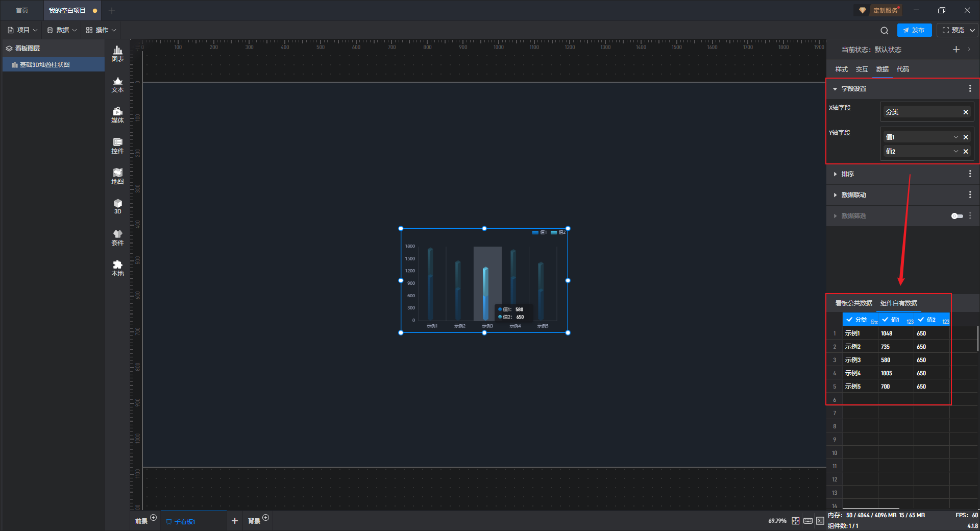Open 值1 Y-axis field dropdown
The image size is (980, 531).
click(955, 137)
